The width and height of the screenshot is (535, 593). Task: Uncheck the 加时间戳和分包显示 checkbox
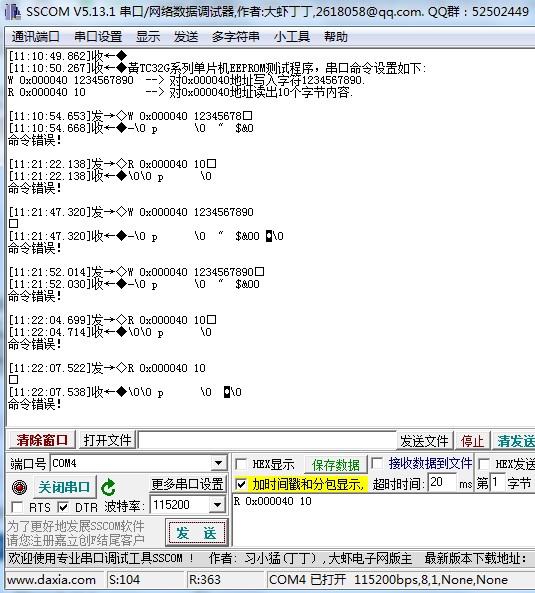241,484
